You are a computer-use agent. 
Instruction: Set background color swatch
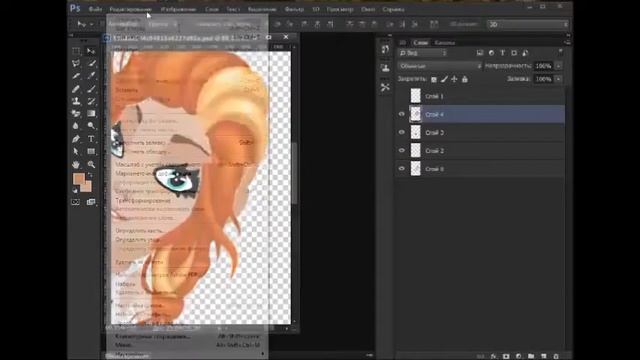click(87, 186)
